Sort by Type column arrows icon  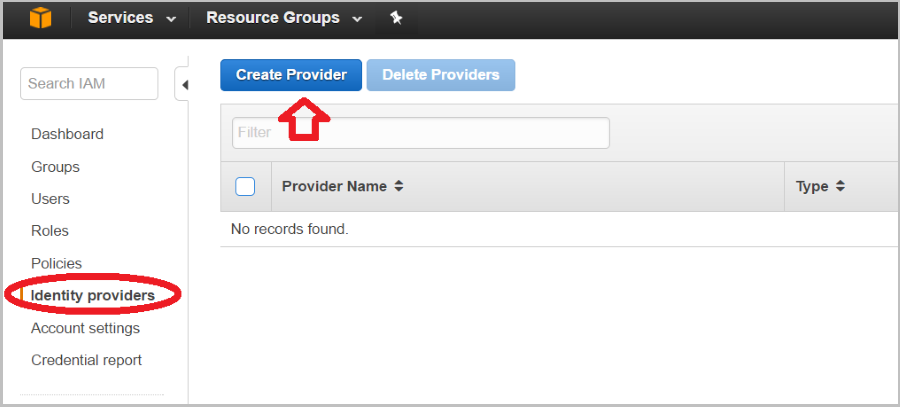coord(840,187)
